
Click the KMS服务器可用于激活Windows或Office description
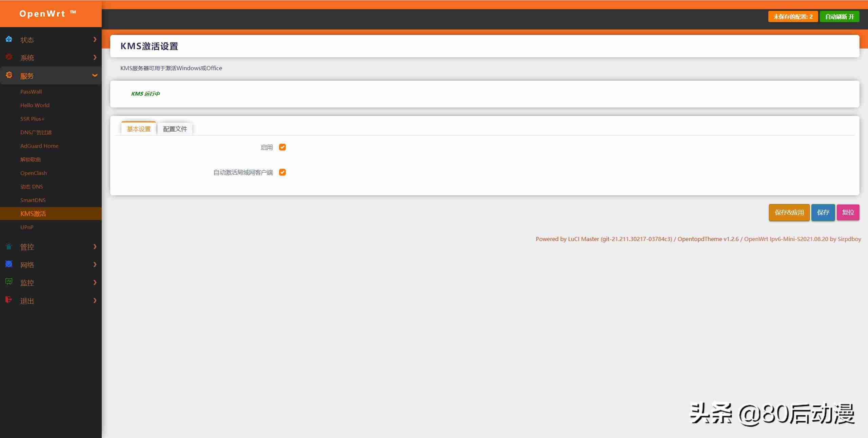click(x=171, y=68)
